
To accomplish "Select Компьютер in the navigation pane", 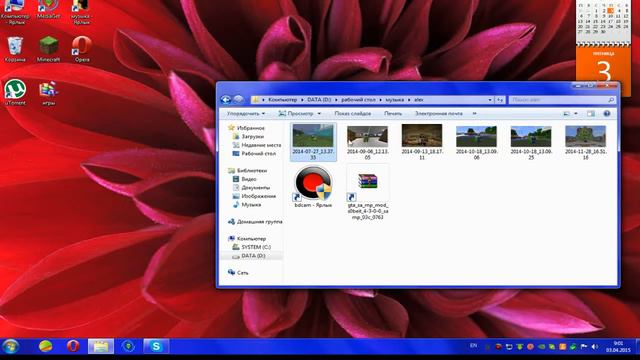I will (x=247, y=238).
